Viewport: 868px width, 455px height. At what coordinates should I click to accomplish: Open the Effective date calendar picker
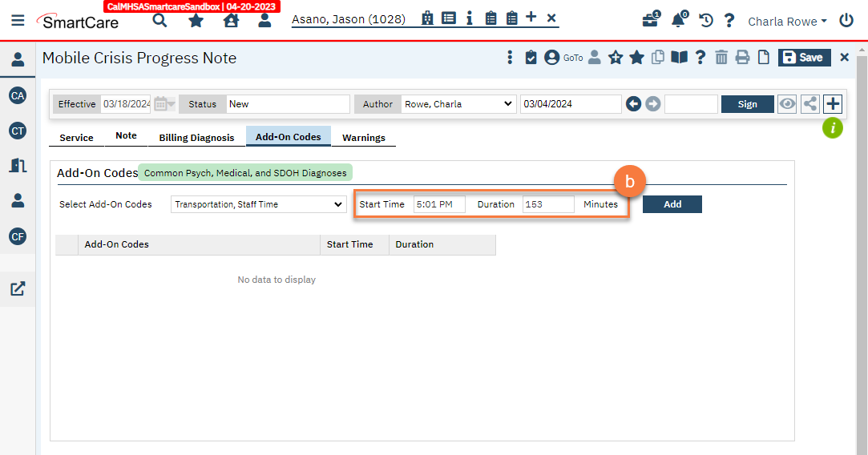(164, 104)
